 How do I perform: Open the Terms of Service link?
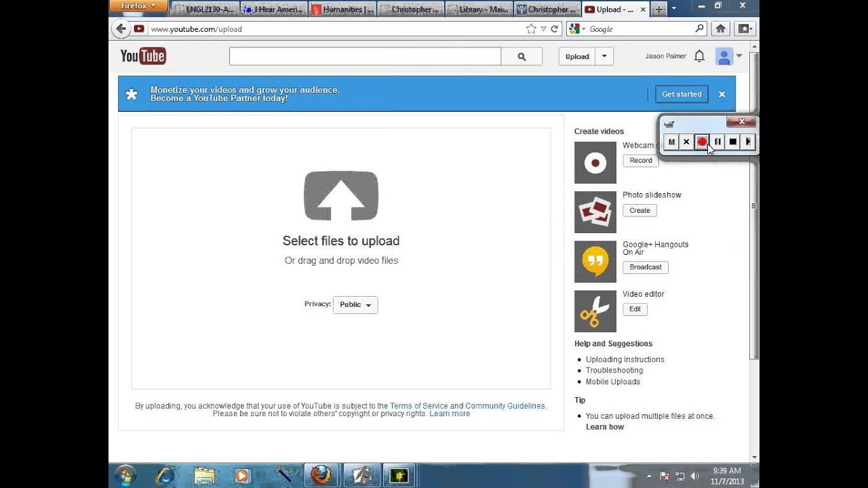click(x=418, y=406)
